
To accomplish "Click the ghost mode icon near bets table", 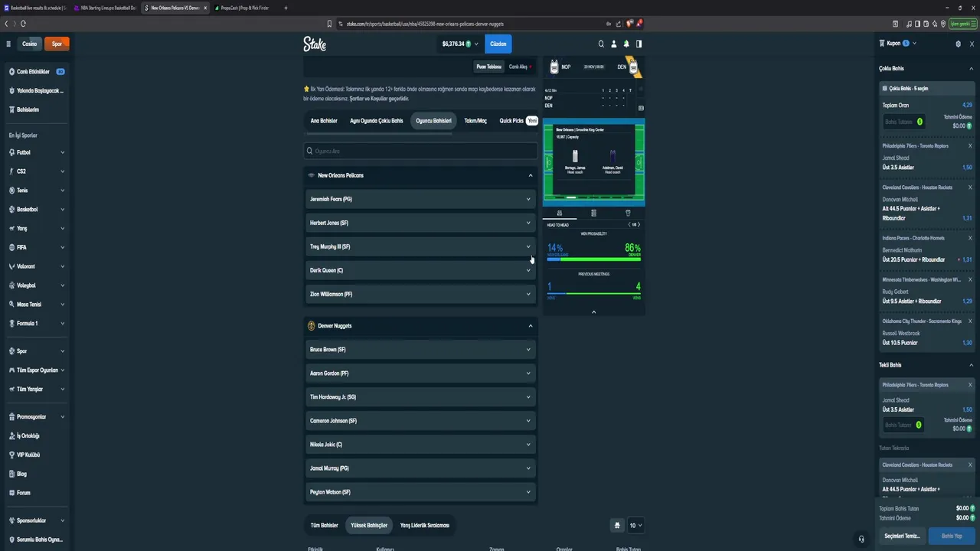I will [617, 525].
